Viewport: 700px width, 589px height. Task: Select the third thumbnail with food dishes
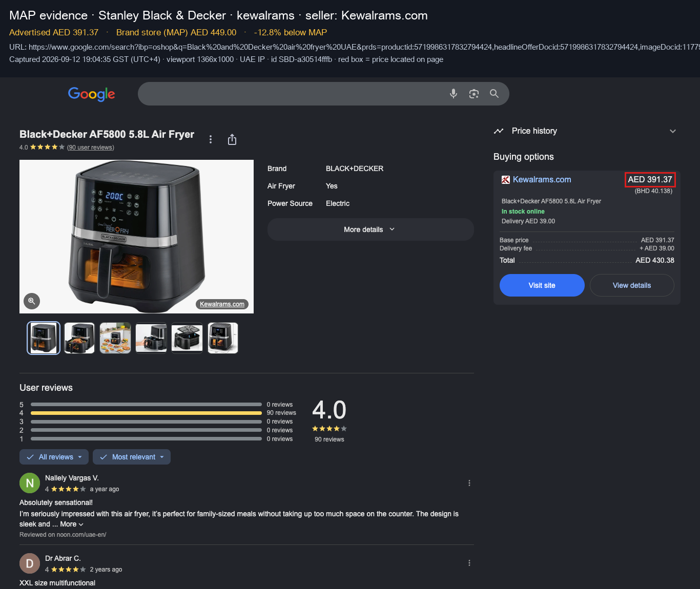(115, 338)
